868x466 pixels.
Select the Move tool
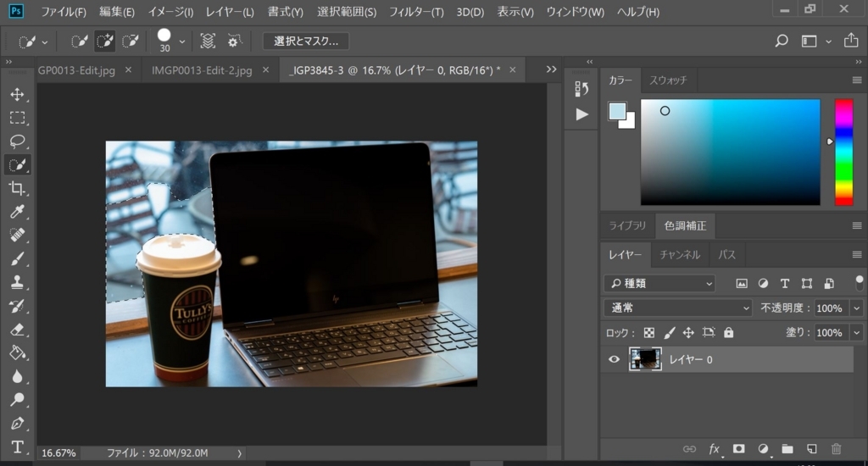[17, 94]
